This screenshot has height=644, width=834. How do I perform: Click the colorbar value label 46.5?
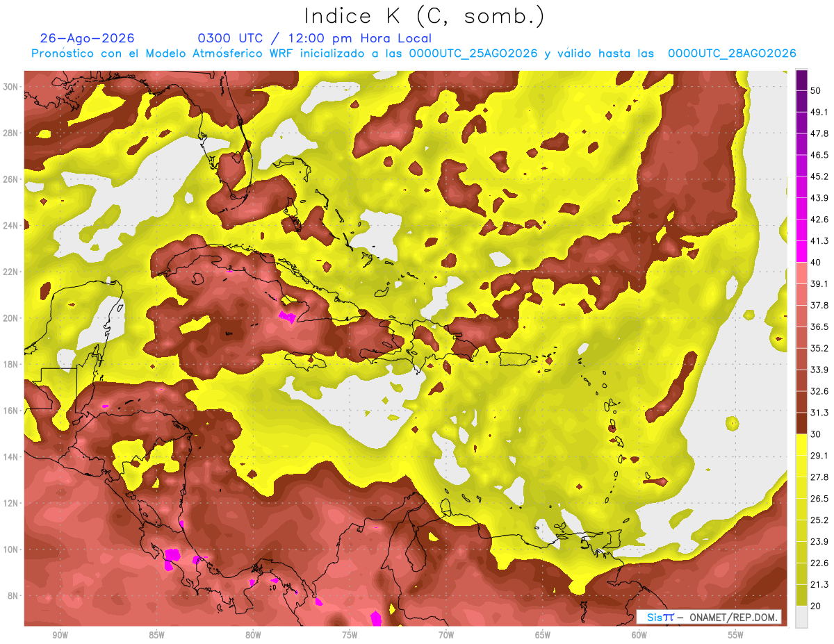click(819, 155)
